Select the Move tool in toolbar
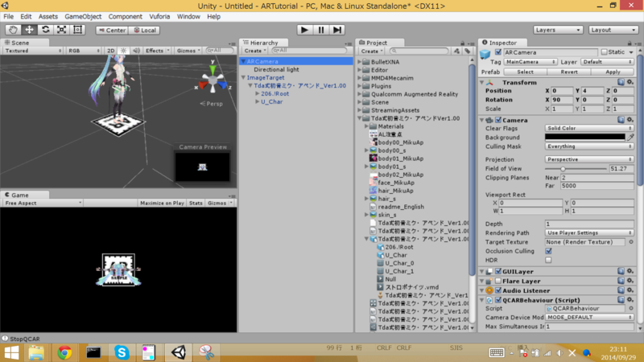The image size is (644, 362). (29, 30)
